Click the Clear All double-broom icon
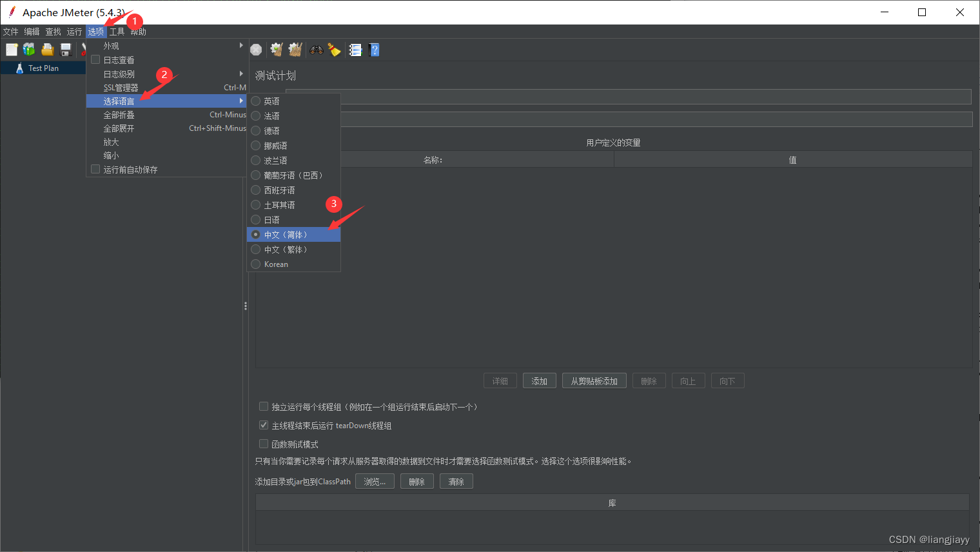The image size is (980, 552). coord(295,50)
